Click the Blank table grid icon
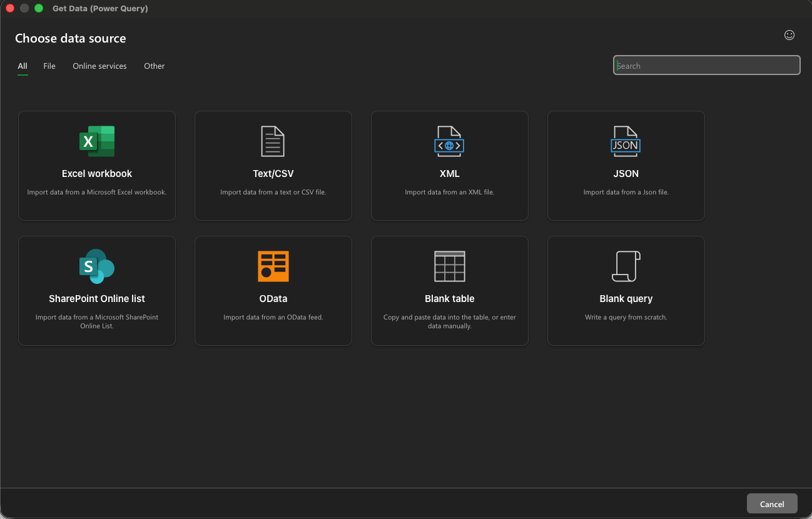812x519 pixels. pos(449,266)
